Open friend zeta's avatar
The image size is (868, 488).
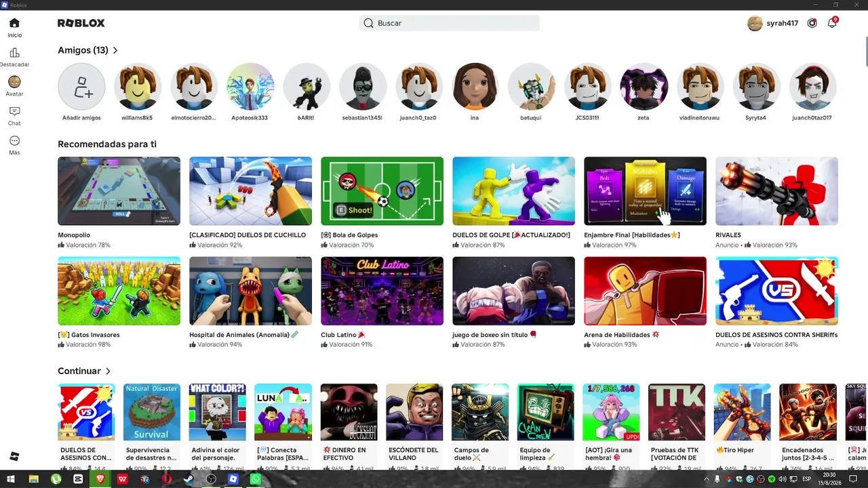click(644, 87)
